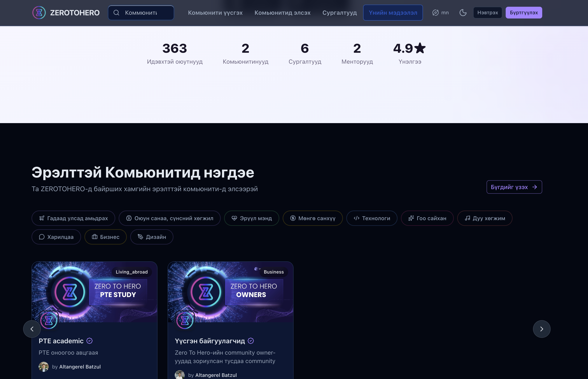This screenshot has height=379, width=588.
Task: Click the Эрэлттэй Комьюнитид нэгдээ heading
Action: tap(143, 172)
